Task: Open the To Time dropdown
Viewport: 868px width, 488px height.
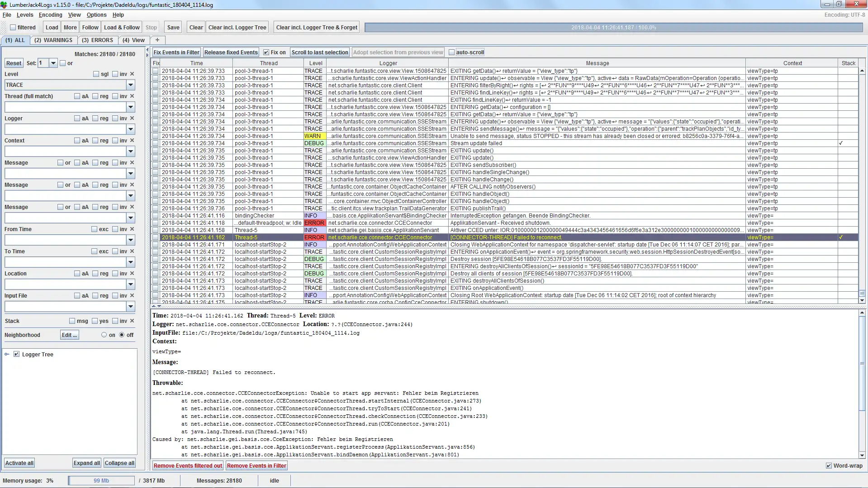Action: tap(130, 262)
